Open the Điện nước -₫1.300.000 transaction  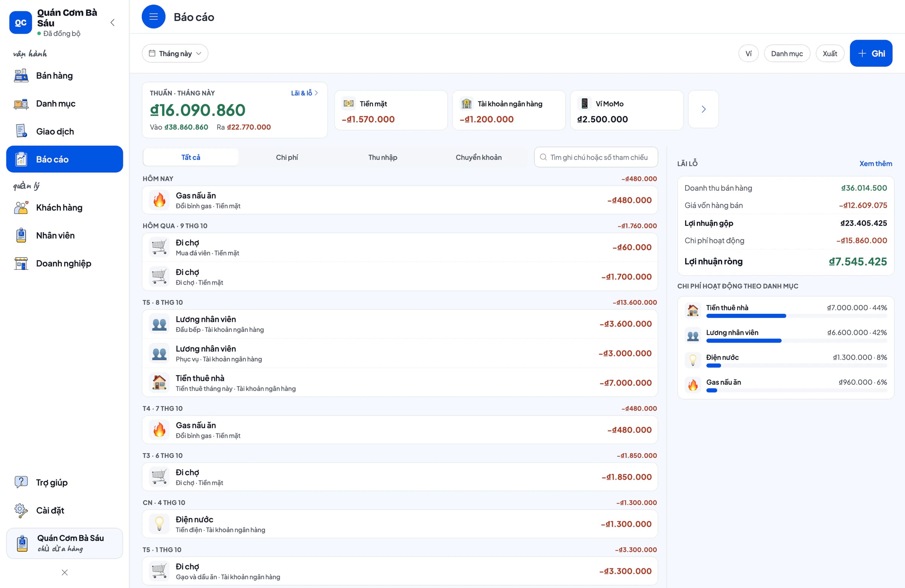[x=400, y=524]
